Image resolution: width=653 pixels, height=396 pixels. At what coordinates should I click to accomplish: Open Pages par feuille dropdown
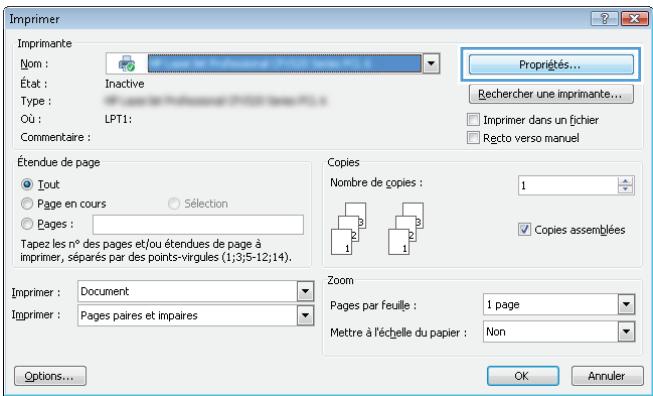pos(626,304)
